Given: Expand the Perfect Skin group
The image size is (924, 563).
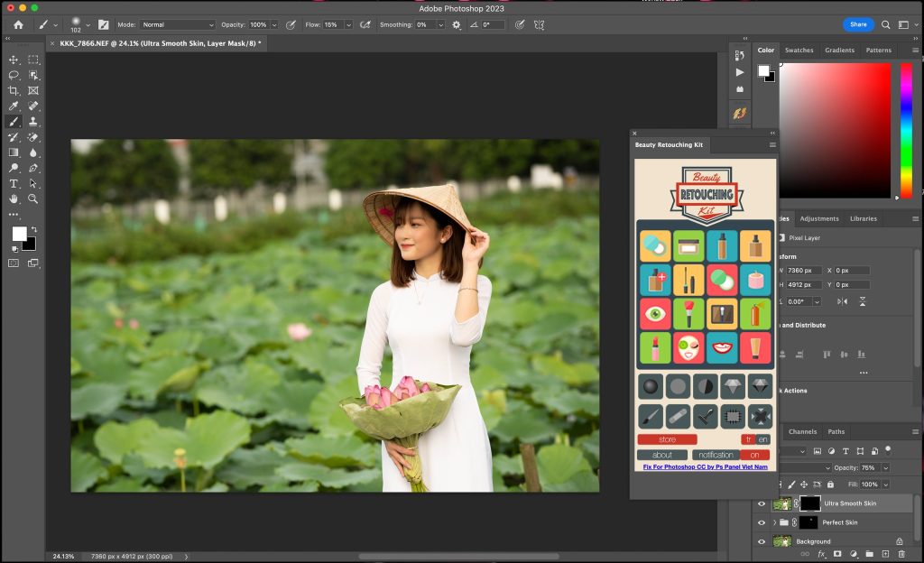Looking at the screenshot, I should (775, 522).
